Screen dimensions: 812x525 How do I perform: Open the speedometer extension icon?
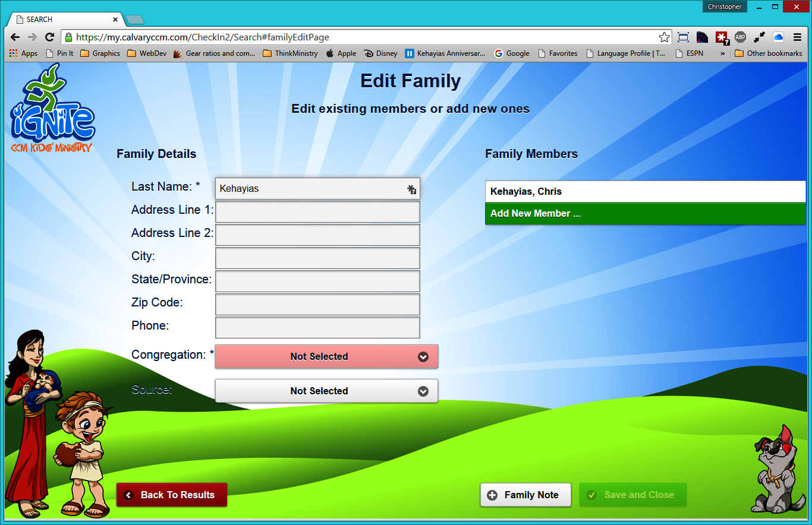point(703,37)
